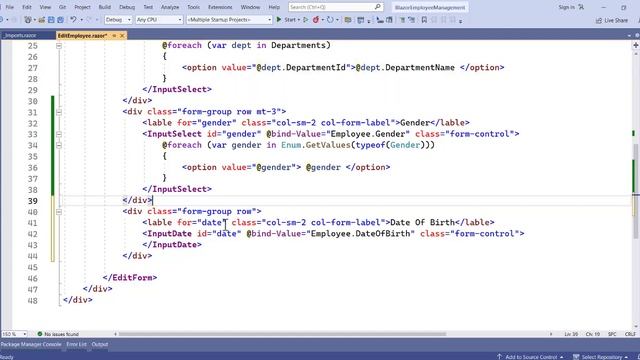Screen dimensions: 640x360
Task: Click the vertical scrollbar thumb
Action: tap(636, 191)
